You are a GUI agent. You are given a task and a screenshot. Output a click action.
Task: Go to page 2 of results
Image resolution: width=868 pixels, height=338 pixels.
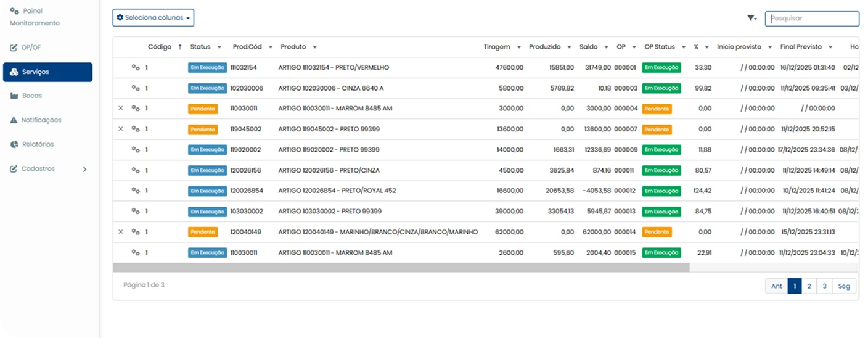809,286
